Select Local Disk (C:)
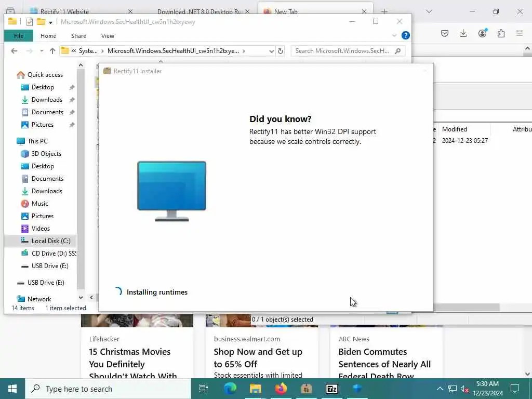The height and width of the screenshot is (399, 532). 51,241
